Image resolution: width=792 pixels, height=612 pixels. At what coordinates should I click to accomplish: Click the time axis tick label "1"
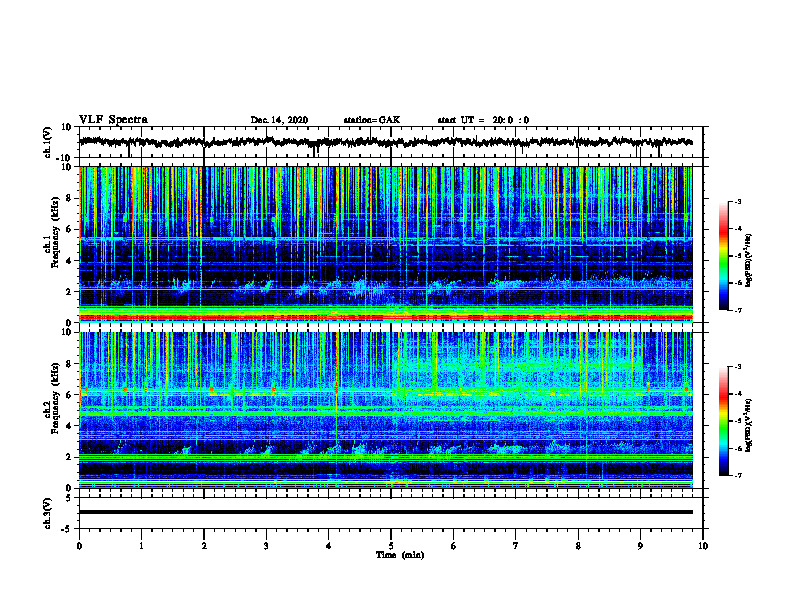coord(141,546)
